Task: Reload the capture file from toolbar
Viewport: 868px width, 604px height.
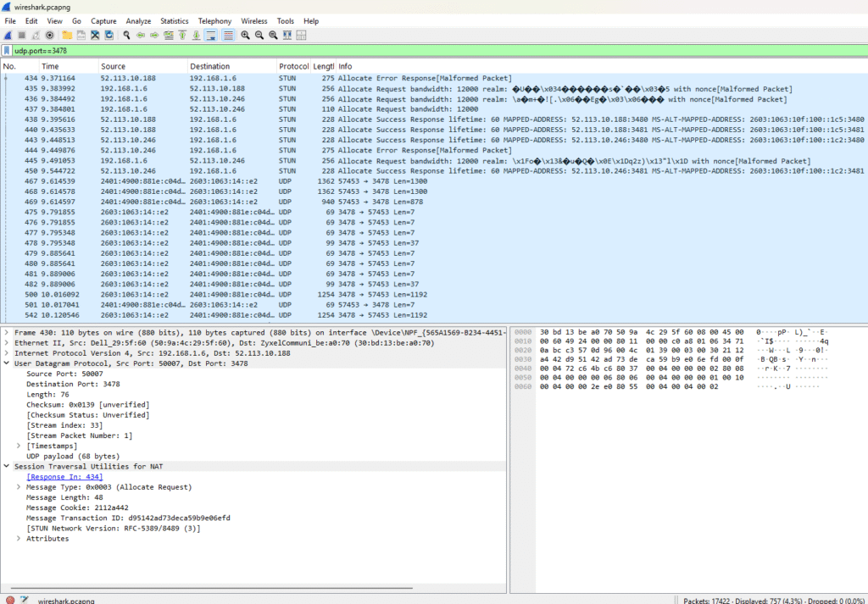Action: coord(108,35)
